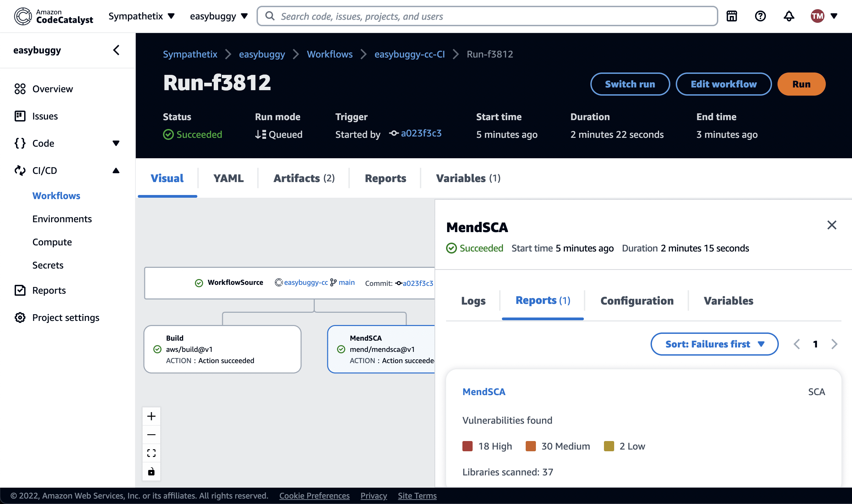Switch to the YAML tab
This screenshot has width=852, height=504.
point(228,178)
